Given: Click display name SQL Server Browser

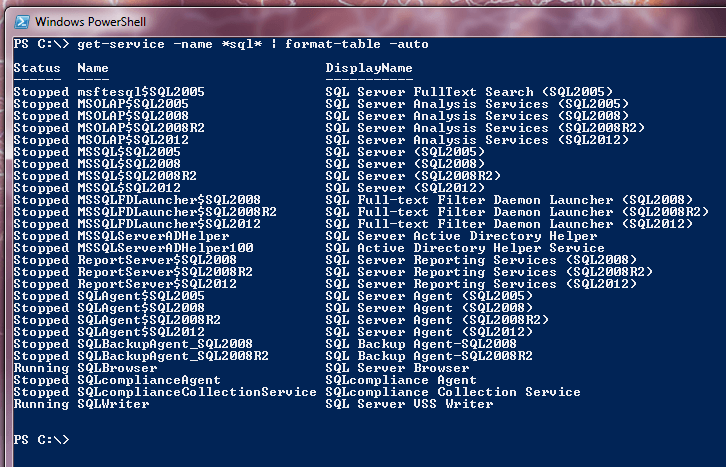Looking at the screenshot, I should (397, 369).
